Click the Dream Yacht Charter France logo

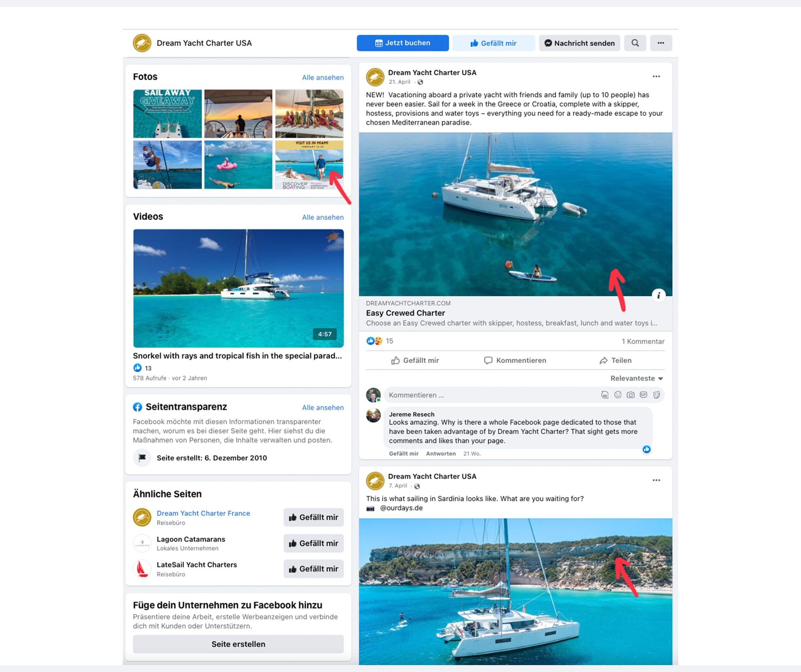(x=142, y=517)
